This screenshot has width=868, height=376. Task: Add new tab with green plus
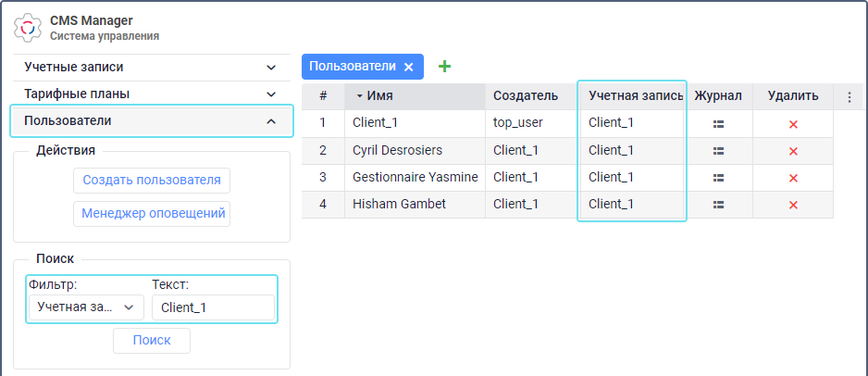(x=444, y=67)
